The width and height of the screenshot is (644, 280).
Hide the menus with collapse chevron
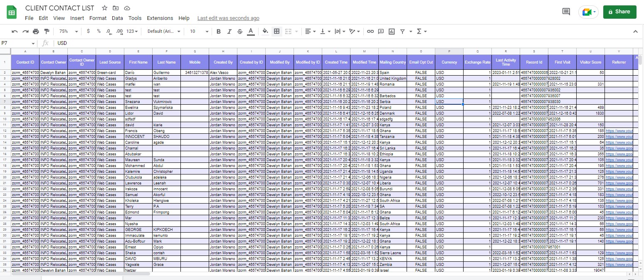tap(635, 32)
